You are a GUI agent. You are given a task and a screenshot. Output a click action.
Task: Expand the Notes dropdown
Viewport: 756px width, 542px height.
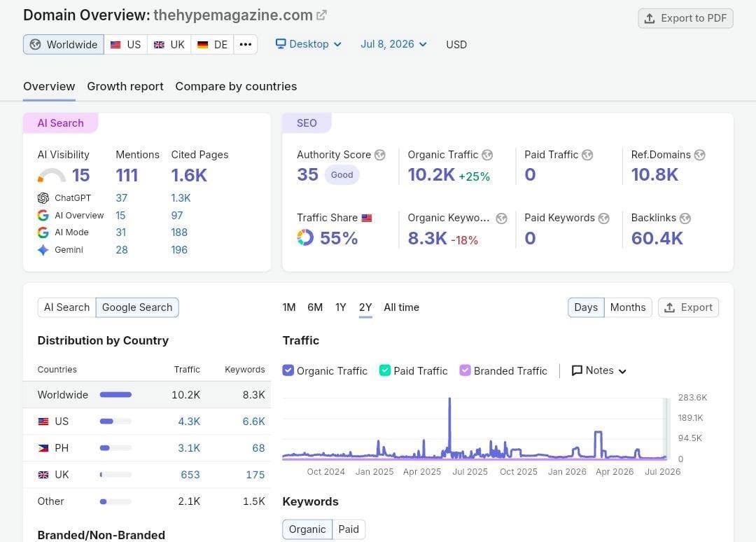[x=599, y=370]
